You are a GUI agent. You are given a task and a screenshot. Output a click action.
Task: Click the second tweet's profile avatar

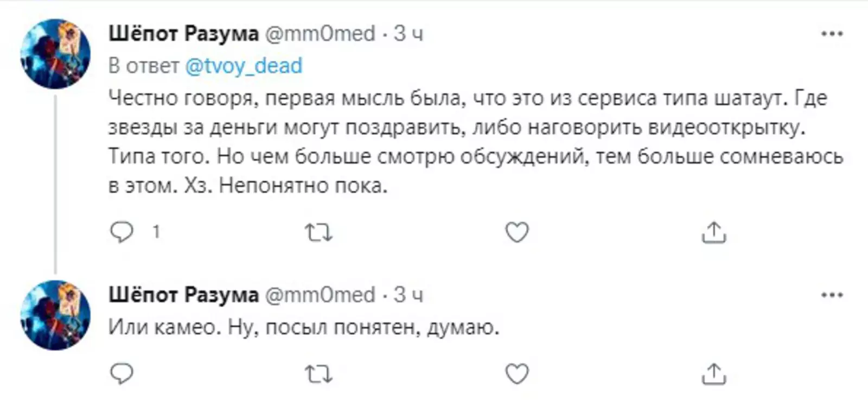click(x=55, y=315)
